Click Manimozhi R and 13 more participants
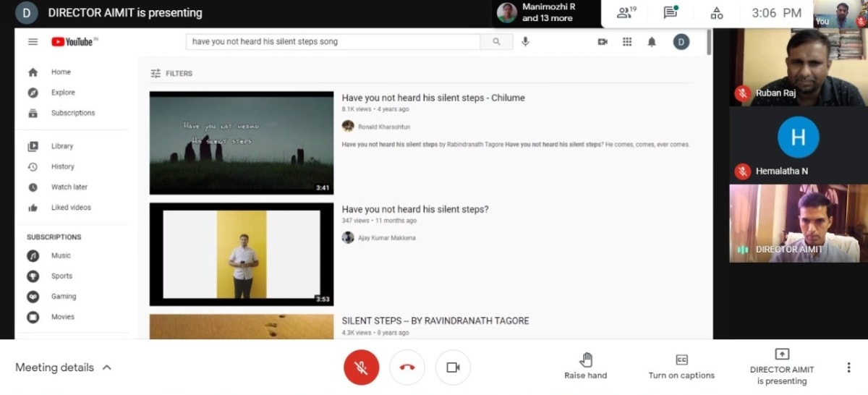This screenshot has height=395, width=868. pyautogui.click(x=548, y=13)
